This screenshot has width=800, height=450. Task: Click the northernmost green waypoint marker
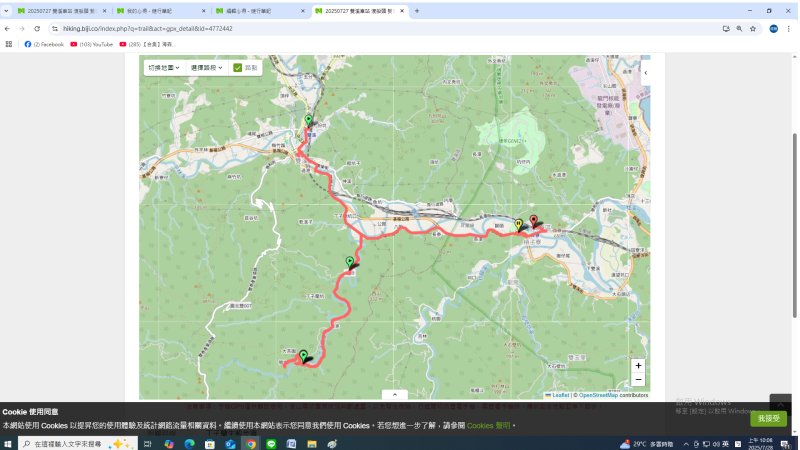coord(308,121)
